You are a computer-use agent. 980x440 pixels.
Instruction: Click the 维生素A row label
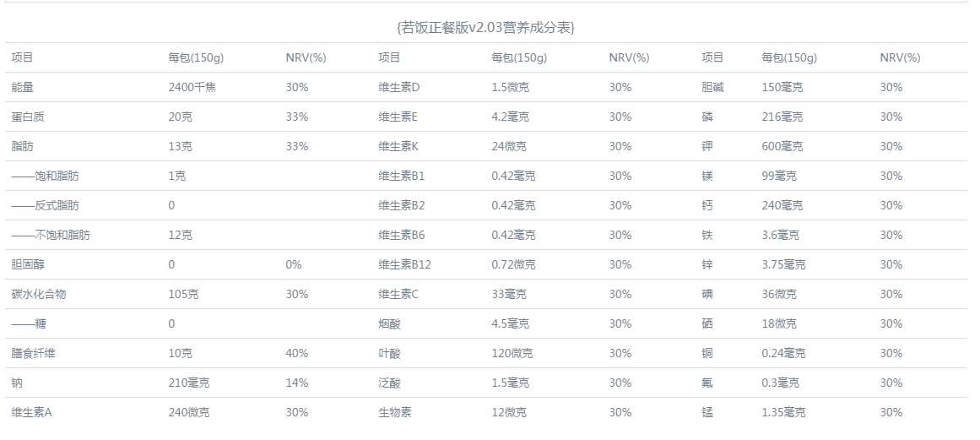(32, 412)
